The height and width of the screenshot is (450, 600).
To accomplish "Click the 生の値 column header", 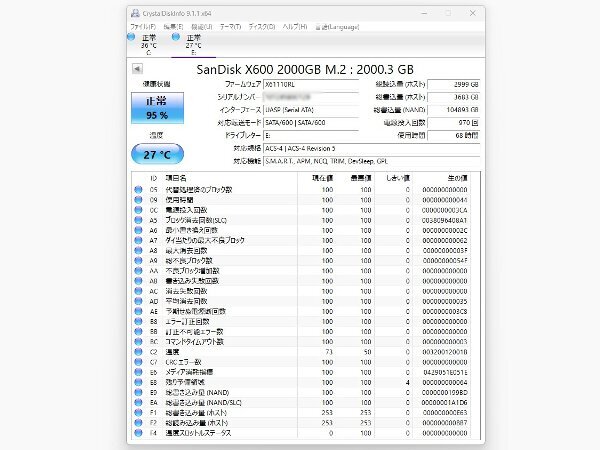I will [457, 178].
